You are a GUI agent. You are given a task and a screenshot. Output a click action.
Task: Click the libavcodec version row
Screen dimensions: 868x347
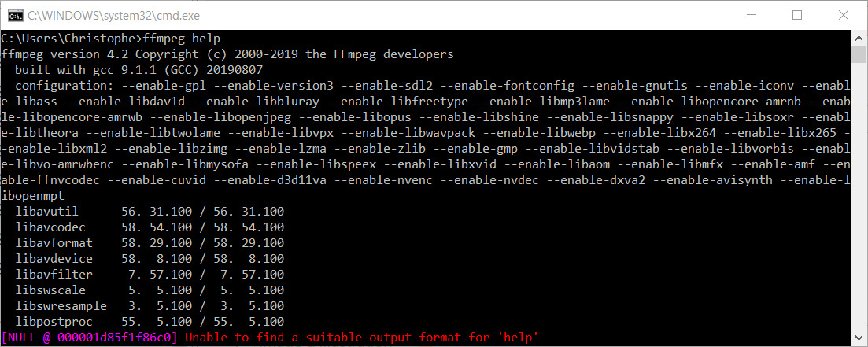click(x=150, y=227)
